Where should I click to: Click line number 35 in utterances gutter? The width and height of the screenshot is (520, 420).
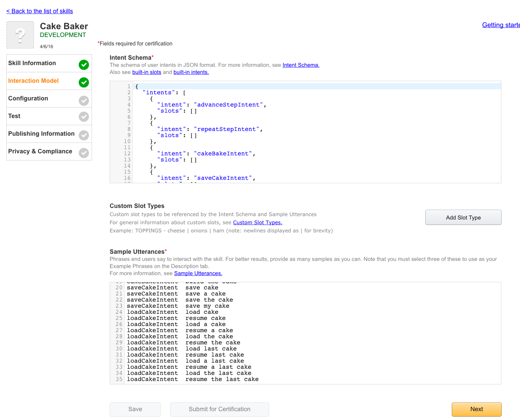click(x=119, y=379)
